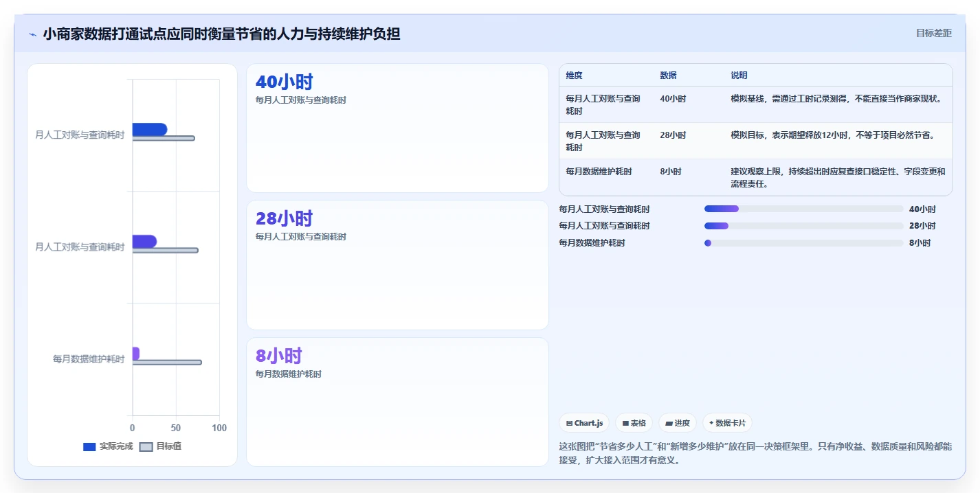Screen dimensions: 980x493
Task: Toggle the 目标值 series in the chart legend
Action: (161, 446)
